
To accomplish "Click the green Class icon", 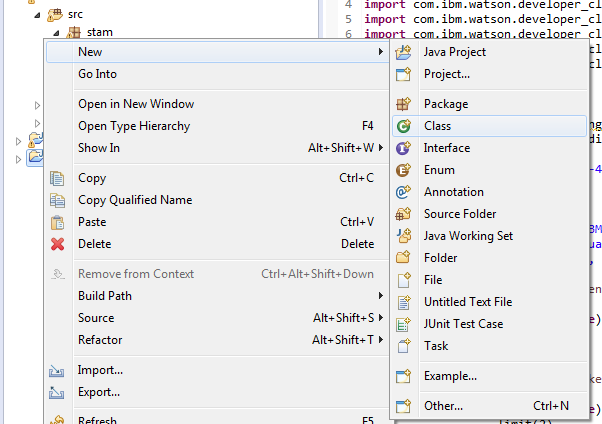I will pyautogui.click(x=404, y=126).
